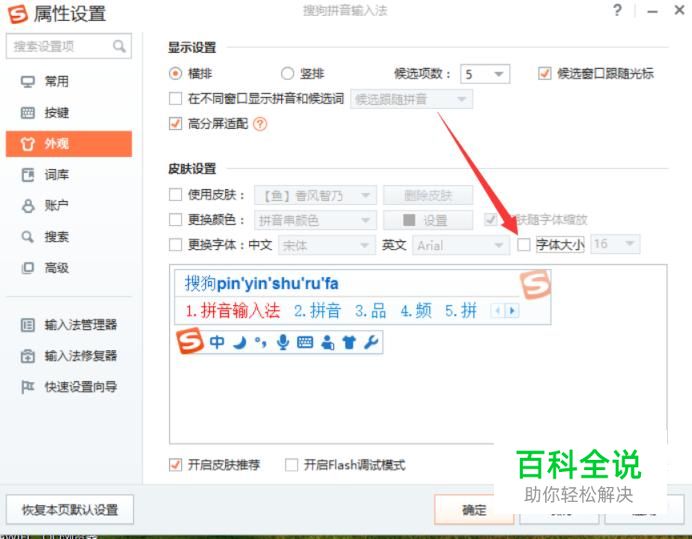The height and width of the screenshot is (539, 692).
Task: Enable the 更换字体 checkbox
Action: tap(175, 245)
